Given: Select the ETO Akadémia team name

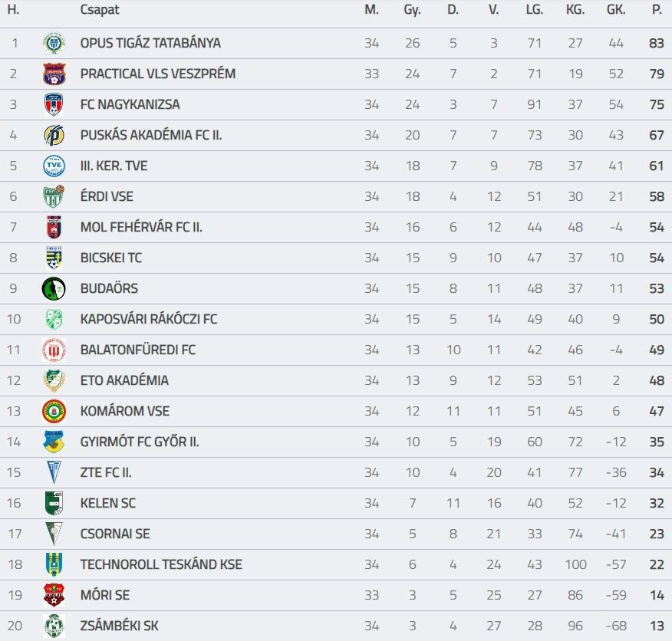Looking at the screenshot, I should click(124, 380).
